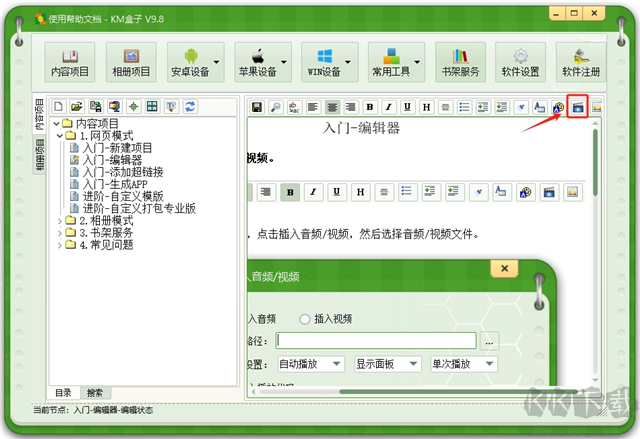Open 书架服务 bookshelf service
Screen dimensions: 640x439
point(460,62)
